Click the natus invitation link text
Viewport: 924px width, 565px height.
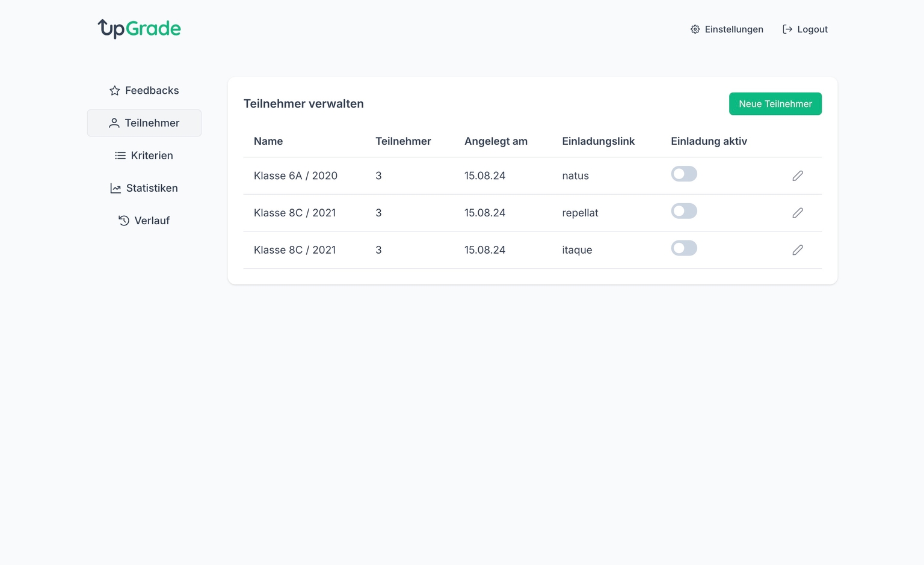point(576,176)
